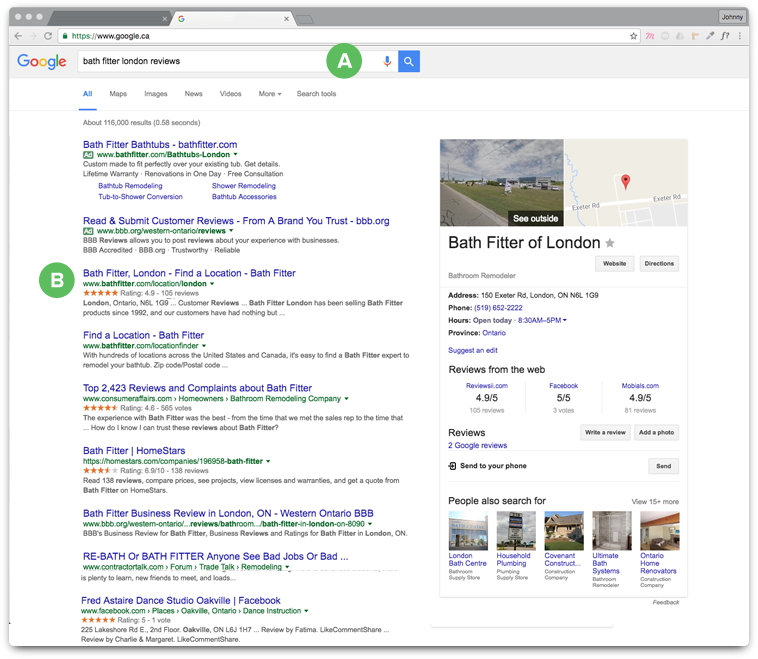Click the browser forward arrow
The width and height of the screenshot is (758, 659).
pyautogui.click(x=33, y=36)
